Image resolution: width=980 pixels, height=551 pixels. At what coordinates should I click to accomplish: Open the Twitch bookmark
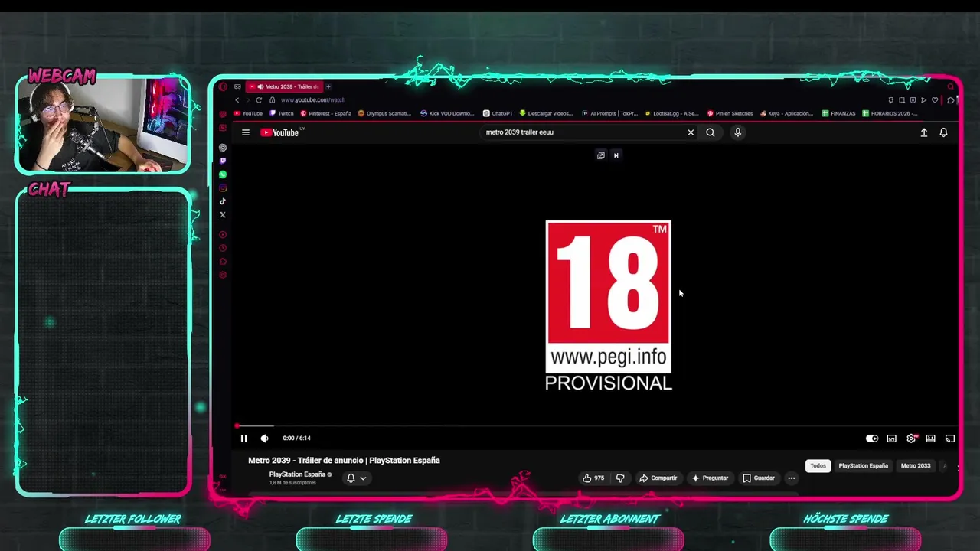tap(282, 113)
